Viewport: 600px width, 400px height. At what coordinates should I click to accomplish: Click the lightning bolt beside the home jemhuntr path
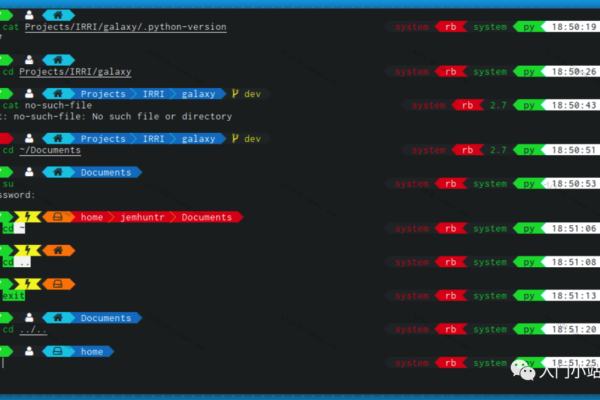point(29,217)
